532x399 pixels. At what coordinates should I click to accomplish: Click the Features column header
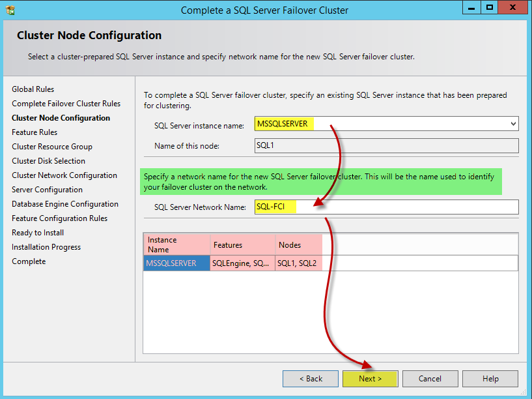[242, 244]
